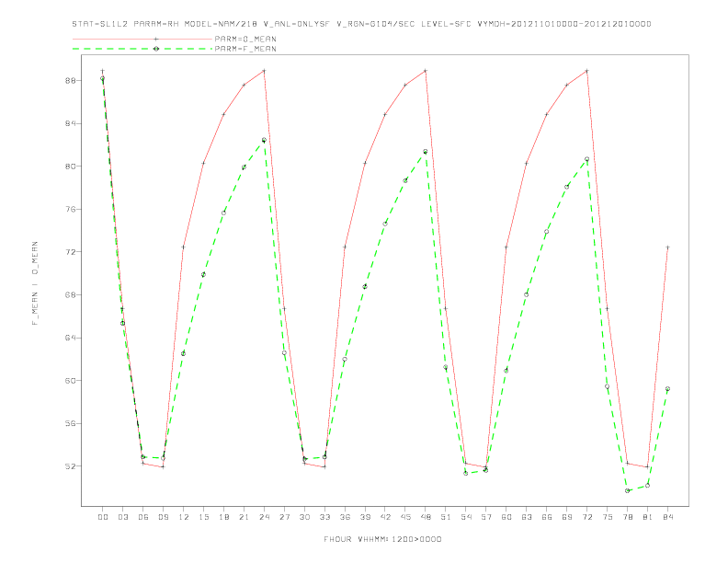
Task: Click the green F_MEAN circle marker at hour 24
Action: click(x=264, y=140)
